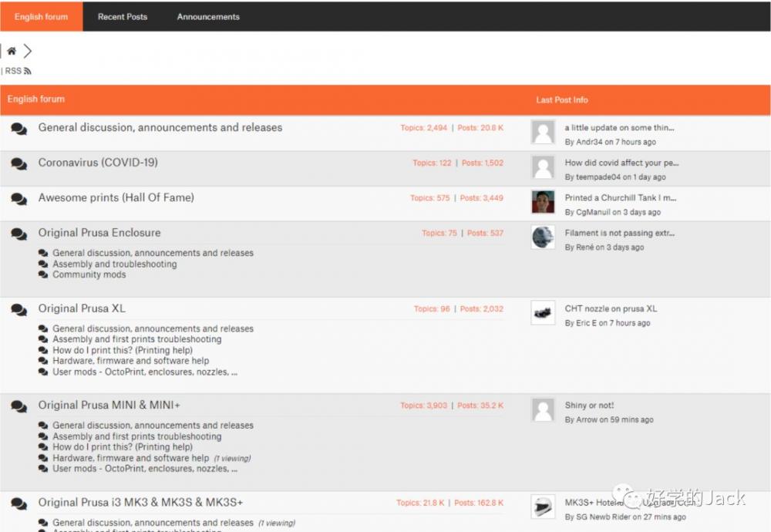The height and width of the screenshot is (532, 771).
Task: Open MK3 General discussion, announcements subforum
Action: click(153, 523)
